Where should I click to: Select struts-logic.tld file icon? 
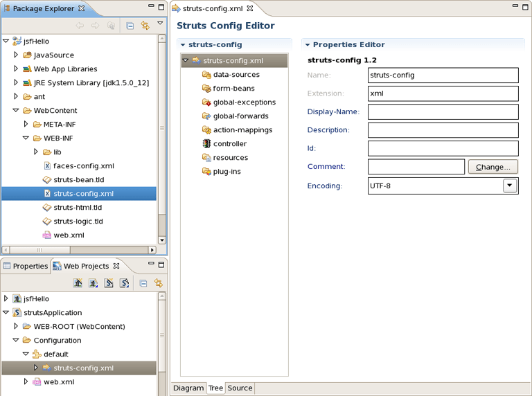47,222
